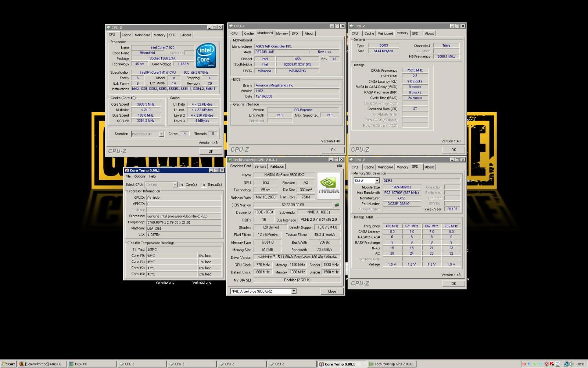Image resolution: width=588 pixels, height=368 pixels.
Task: Open the CPU tab in the CPU-Z Memory window
Action: 355,33
